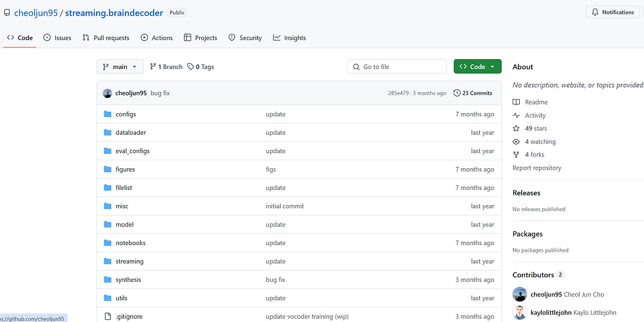Switch to the Issues tab
Viewport: 644px width, 322px height.
pos(58,38)
